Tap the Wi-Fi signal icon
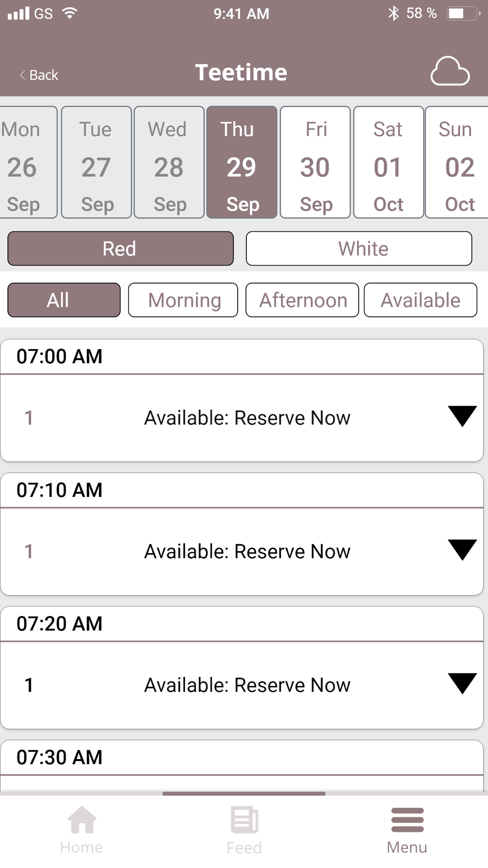 coord(70,13)
